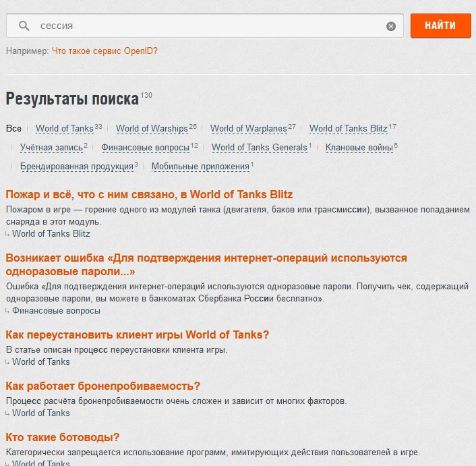
Task: Filter results by World of Tanks
Action: 64,128
